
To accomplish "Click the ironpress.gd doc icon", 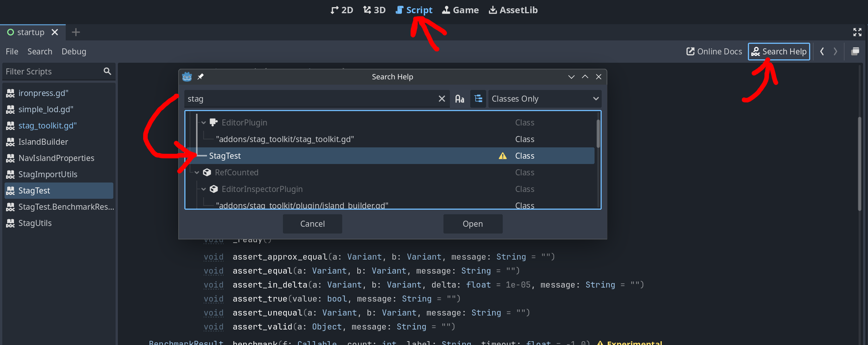I will point(10,93).
